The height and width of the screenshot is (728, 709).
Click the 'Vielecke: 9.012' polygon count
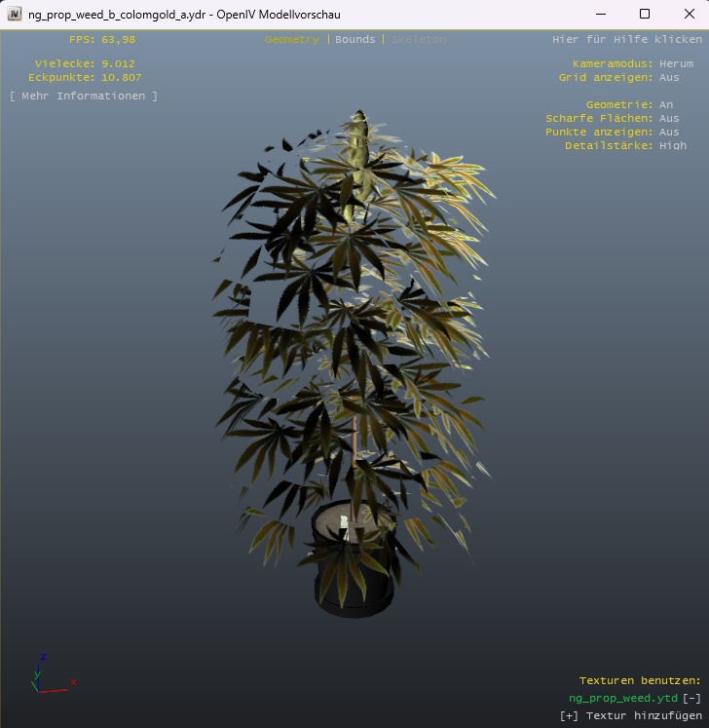(85, 63)
